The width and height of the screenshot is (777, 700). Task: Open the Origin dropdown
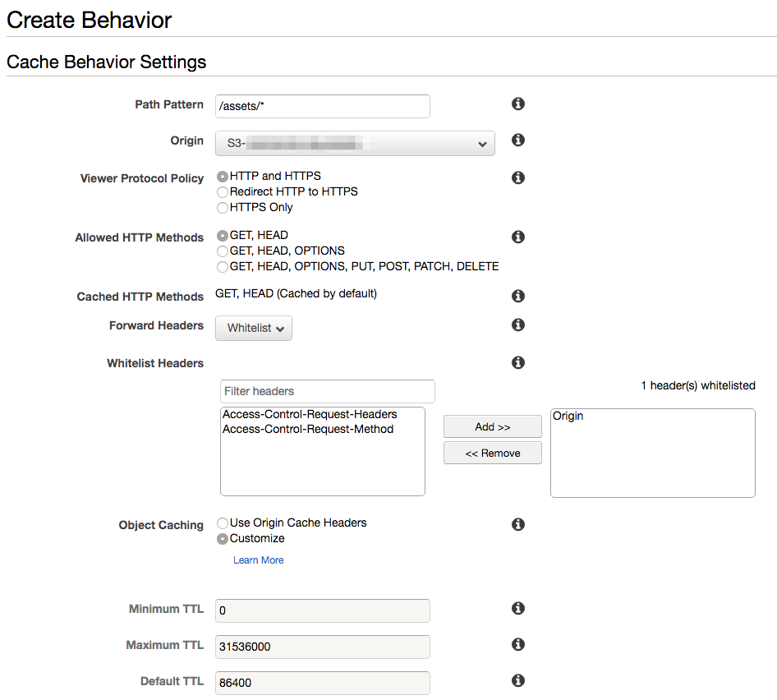tap(355, 144)
